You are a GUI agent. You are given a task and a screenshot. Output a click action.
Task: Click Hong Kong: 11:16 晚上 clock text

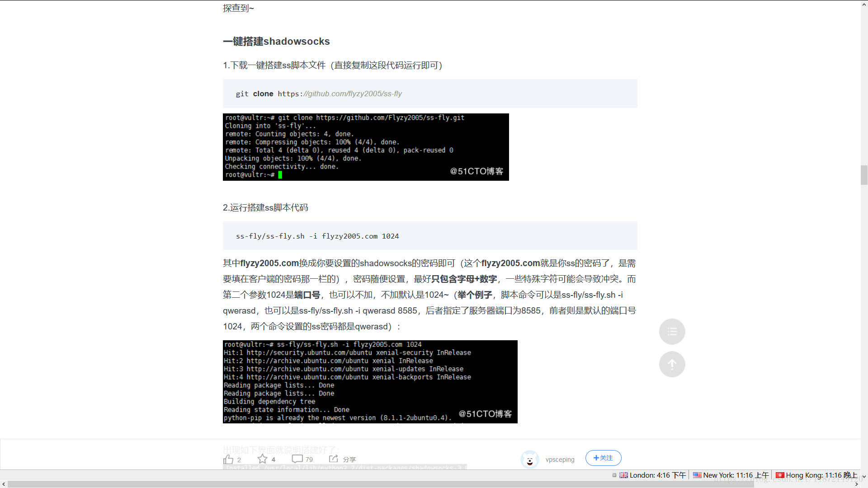[821, 475]
